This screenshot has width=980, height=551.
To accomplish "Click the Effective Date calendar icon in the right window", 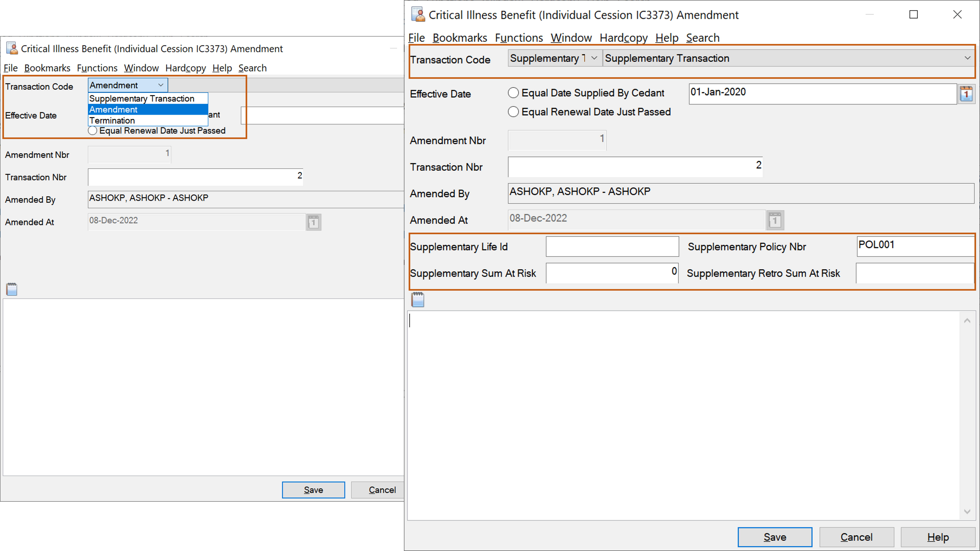I will point(966,94).
